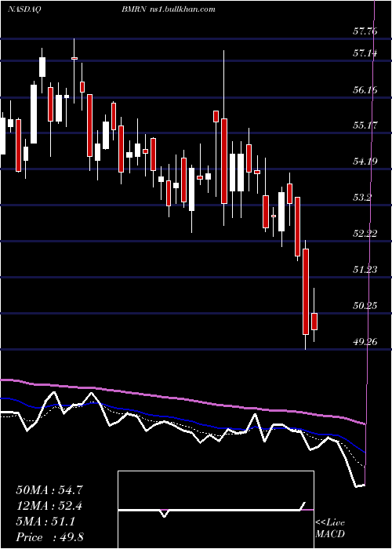Click the MACD inset chart panel
The width and height of the screenshot is (392, 549).
[216, 510]
